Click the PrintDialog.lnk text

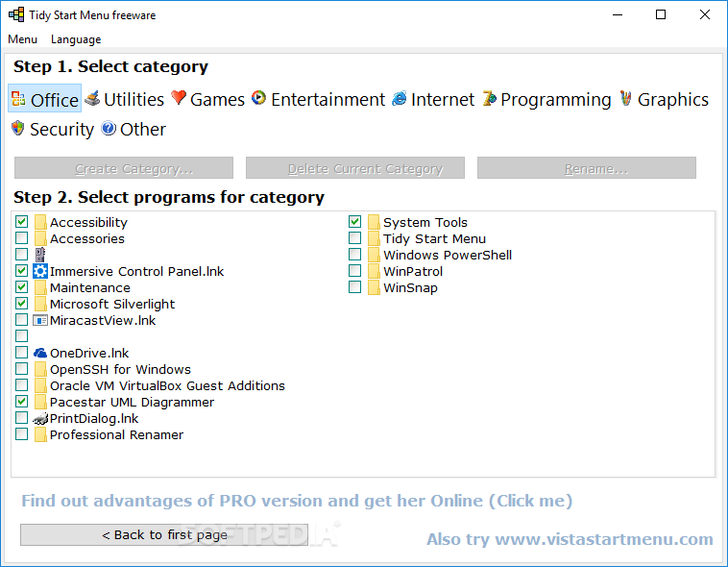coord(94,418)
